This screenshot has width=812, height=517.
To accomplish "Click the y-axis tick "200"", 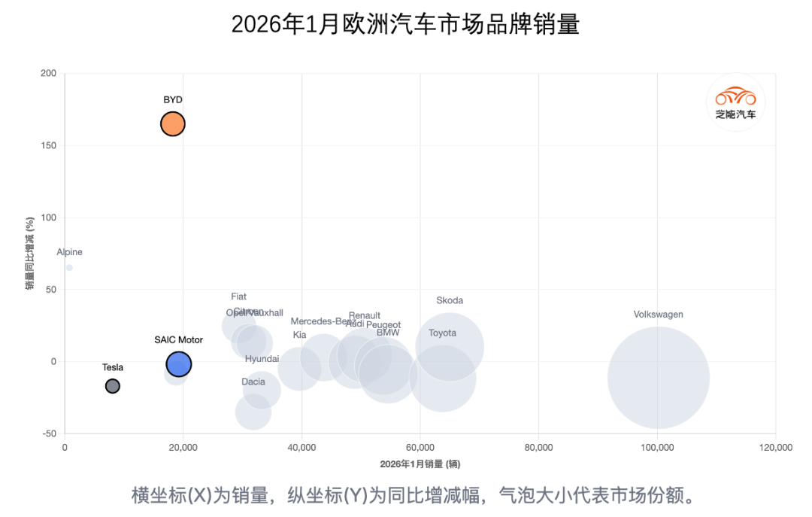I will pyautogui.click(x=49, y=73).
